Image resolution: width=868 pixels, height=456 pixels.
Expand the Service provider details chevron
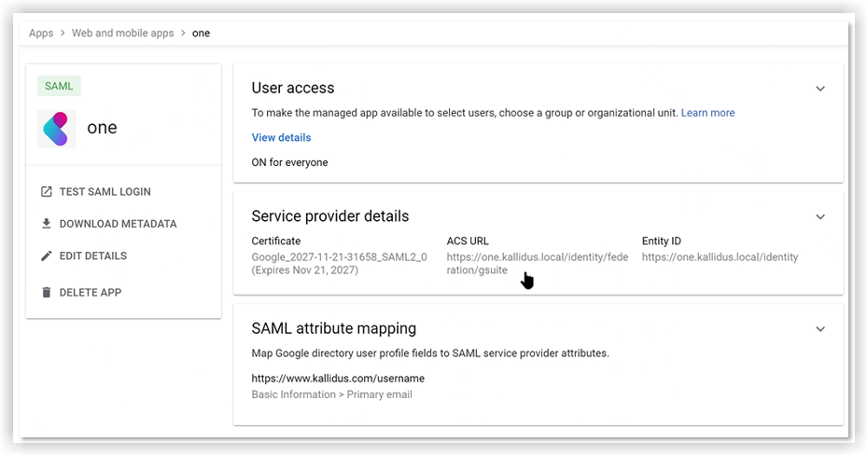[820, 217]
